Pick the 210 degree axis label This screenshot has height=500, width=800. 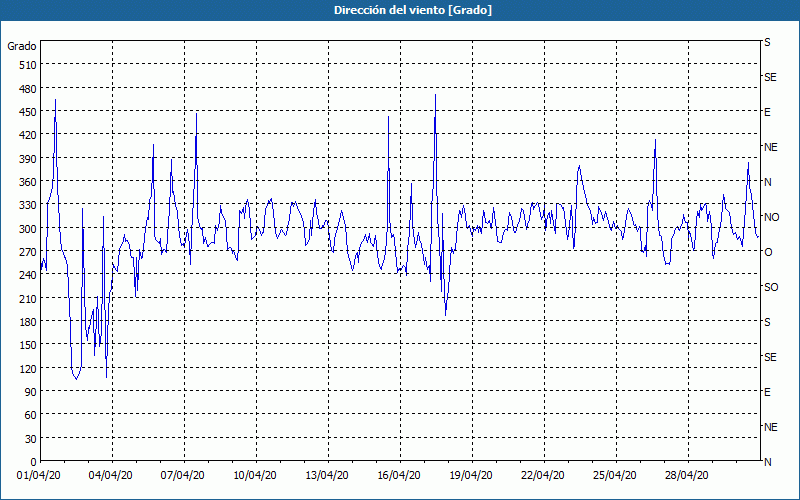click(x=28, y=298)
